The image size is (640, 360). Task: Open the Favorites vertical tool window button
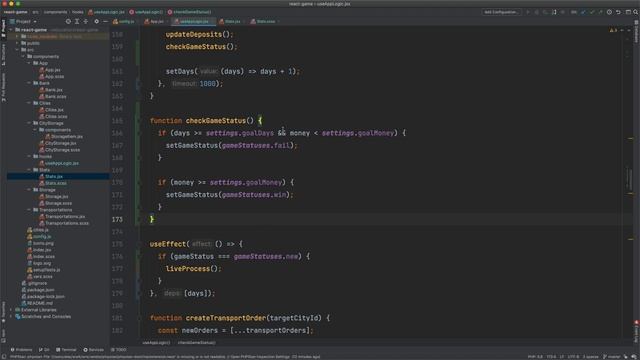tap(3, 312)
